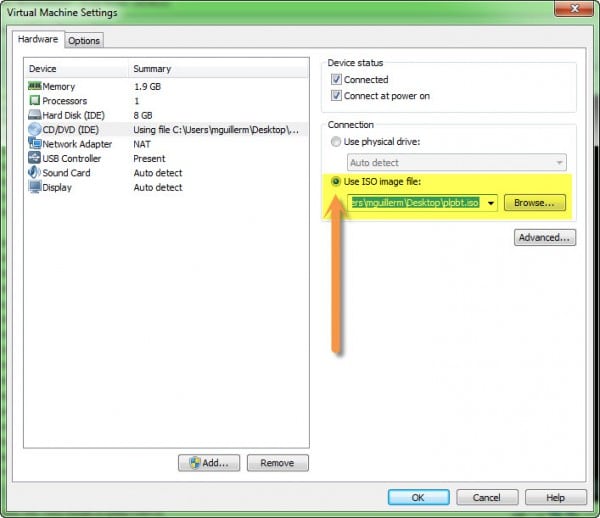
Task: Click the Hard Disk (IDE) icon
Action: coord(34,115)
